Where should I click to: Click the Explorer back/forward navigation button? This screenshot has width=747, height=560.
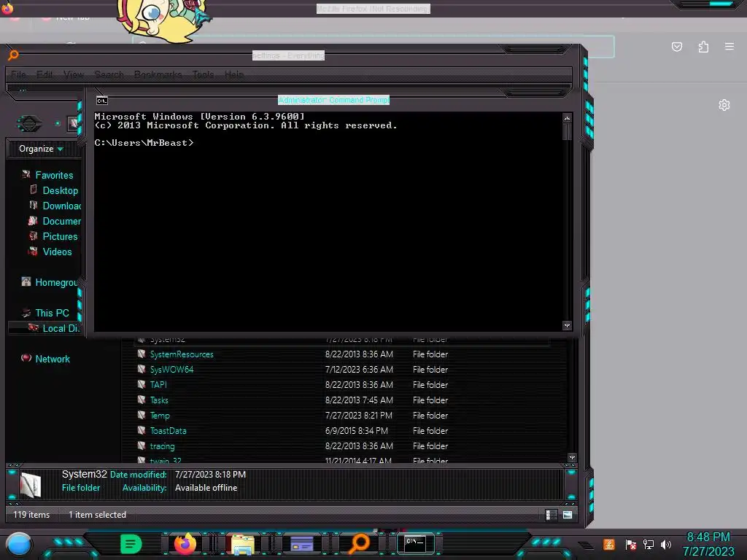point(29,124)
